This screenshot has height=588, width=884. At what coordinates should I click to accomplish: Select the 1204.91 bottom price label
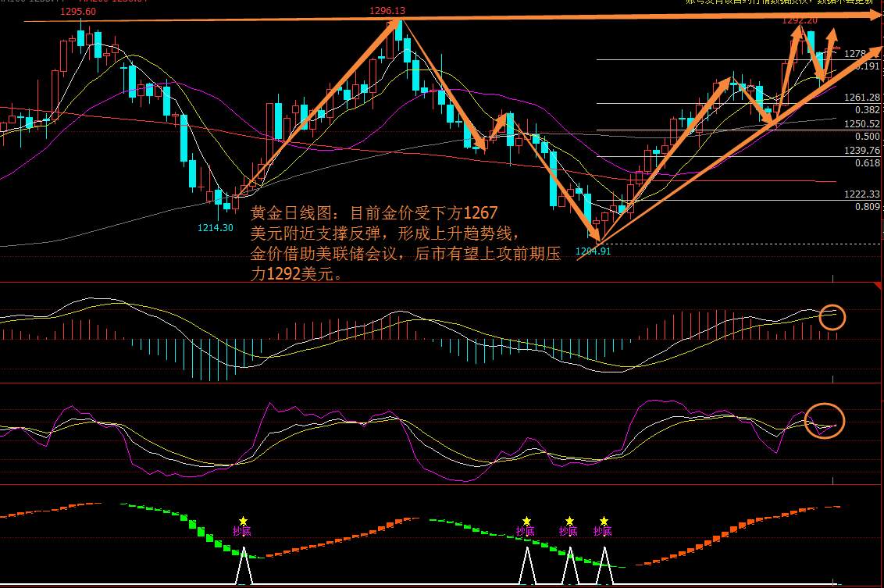click(593, 251)
